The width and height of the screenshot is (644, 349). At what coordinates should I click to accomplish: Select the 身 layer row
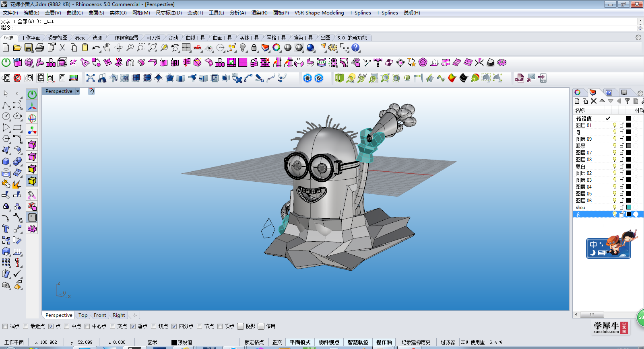click(608, 132)
